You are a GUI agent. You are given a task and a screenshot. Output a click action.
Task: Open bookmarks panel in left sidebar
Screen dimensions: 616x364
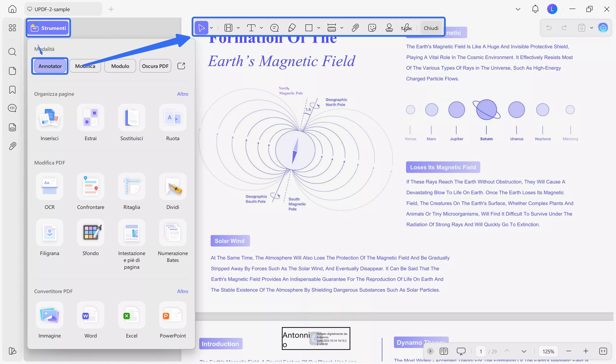[x=12, y=90]
